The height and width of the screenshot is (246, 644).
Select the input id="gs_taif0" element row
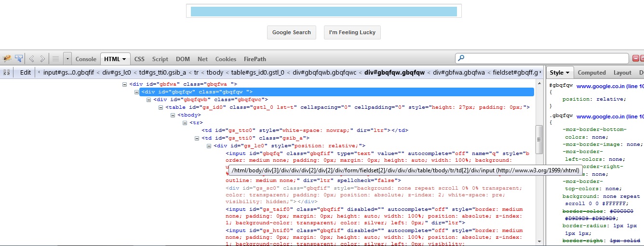click(x=374, y=216)
